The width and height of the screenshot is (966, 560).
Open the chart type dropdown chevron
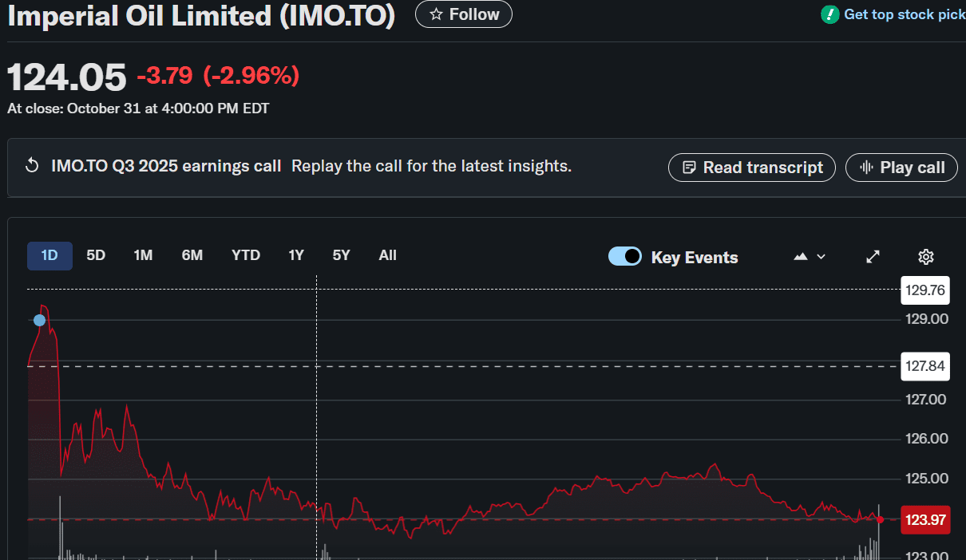pyautogui.click(x=820, y=256)
